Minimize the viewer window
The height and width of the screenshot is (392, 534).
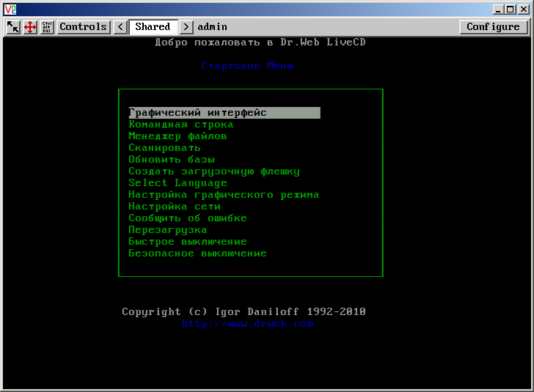(x=498, y=10)
